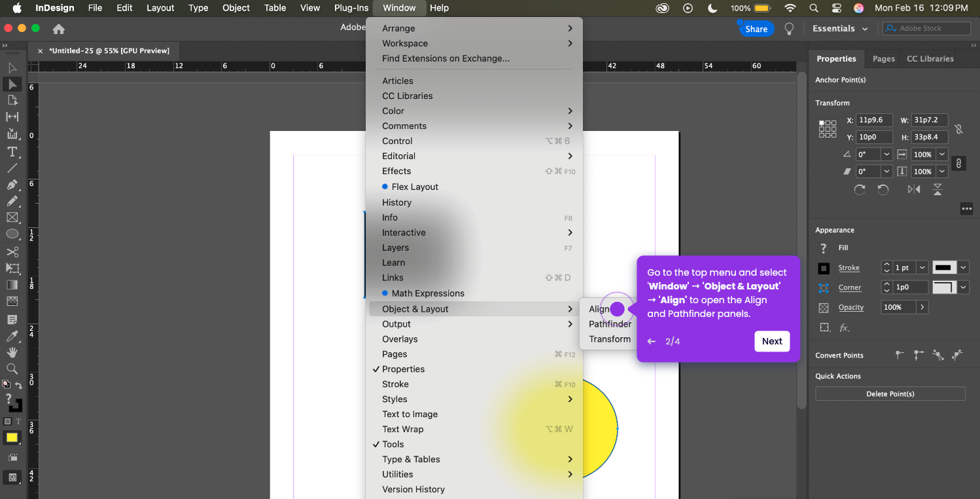Show more Transform options ellipsis
This screenshot has height=499, width=980.
966,209
